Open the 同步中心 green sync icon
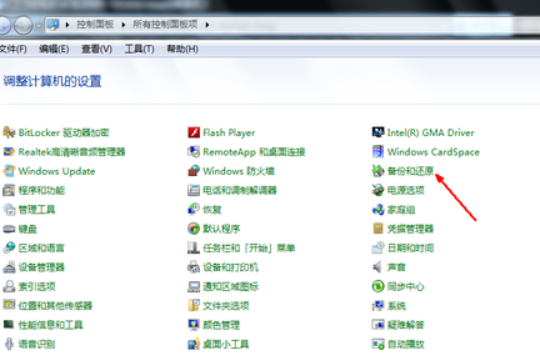The width and height of the screenshot is (540, 361). click(378, 286)
